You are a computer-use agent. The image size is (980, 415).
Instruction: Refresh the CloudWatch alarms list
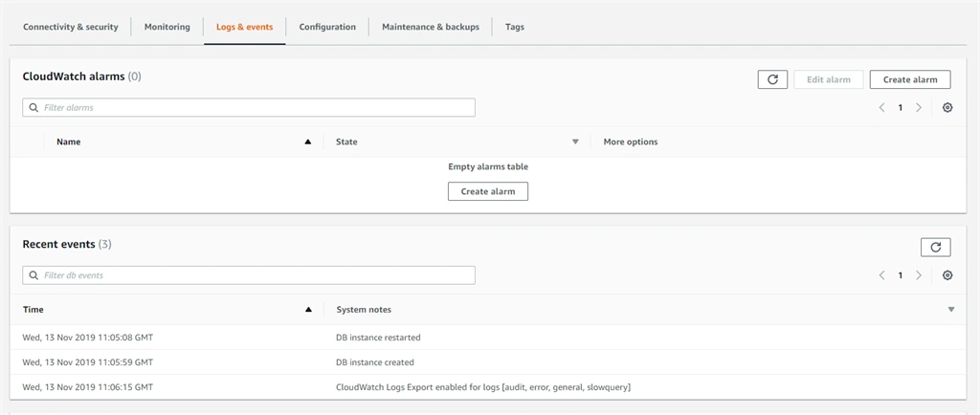click(772, 79)
